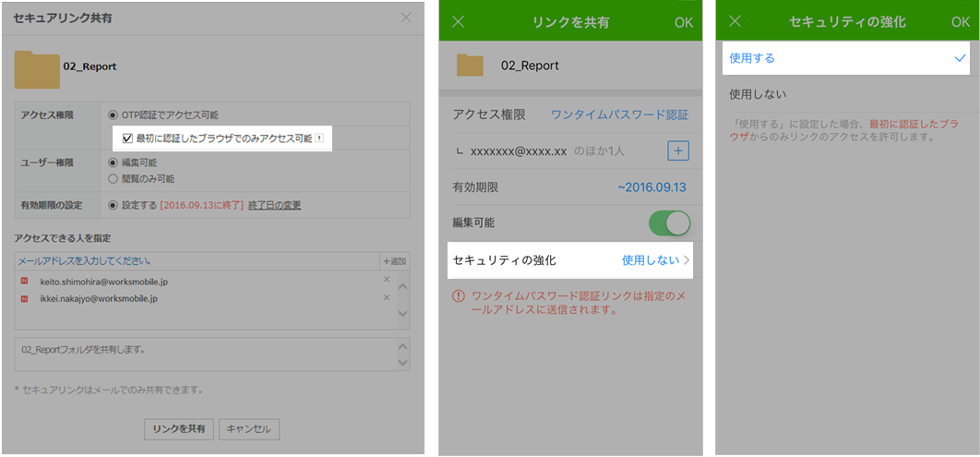Select 閲覧のみ可能 radio button
Viewport: 980px width, 457px height.
113,179
